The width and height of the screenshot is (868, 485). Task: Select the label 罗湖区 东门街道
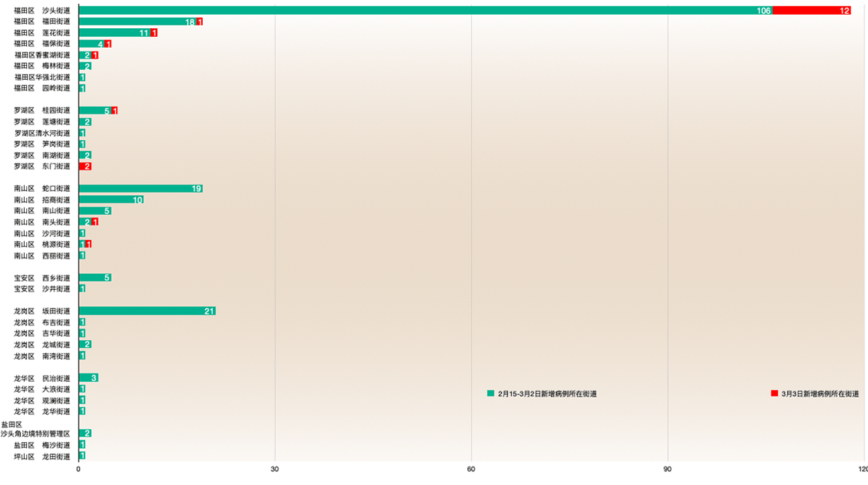click(x=42, y=166)
